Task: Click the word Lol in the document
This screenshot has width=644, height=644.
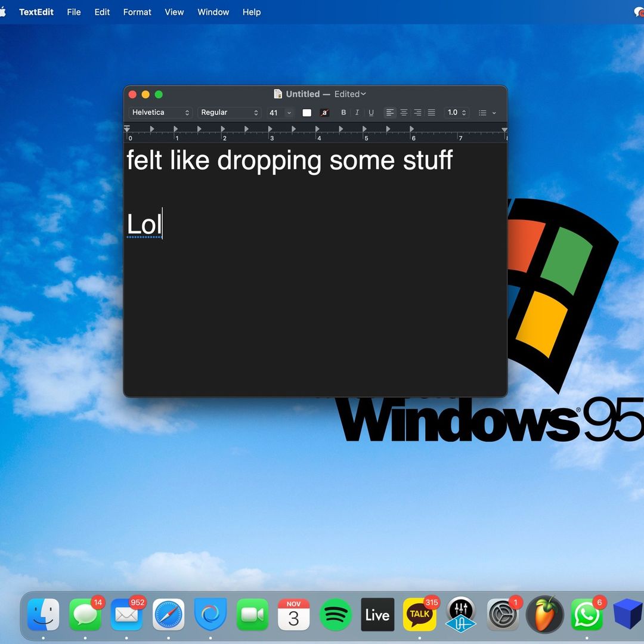Action: (144, 225)
